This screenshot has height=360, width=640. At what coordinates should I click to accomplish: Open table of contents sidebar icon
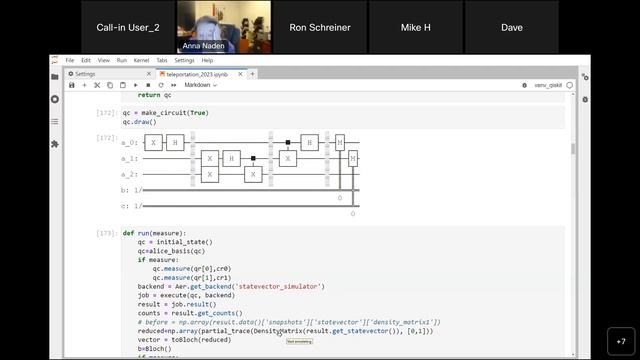55,122
